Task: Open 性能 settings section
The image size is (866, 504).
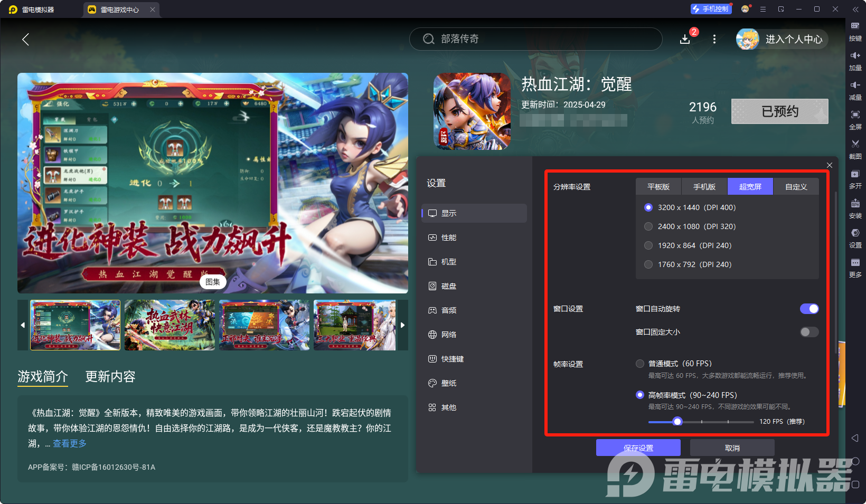Action: click(474, 237)
